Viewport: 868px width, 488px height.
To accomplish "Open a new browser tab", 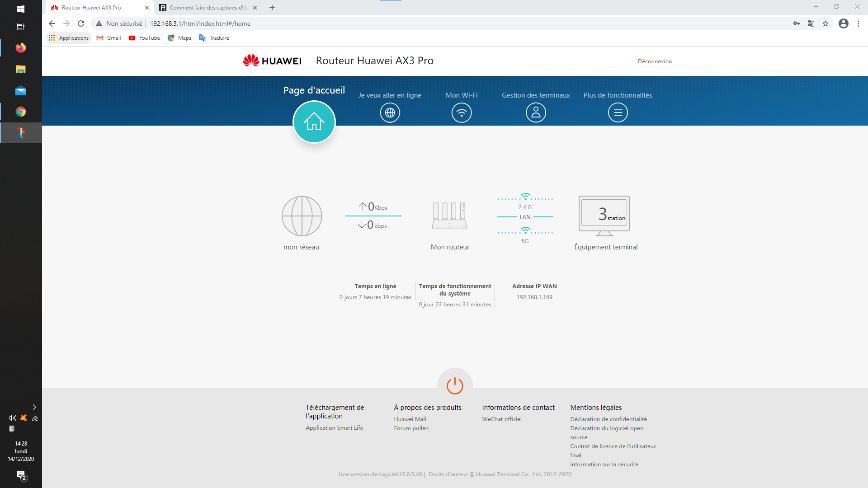I will click(x=272, y=8).
